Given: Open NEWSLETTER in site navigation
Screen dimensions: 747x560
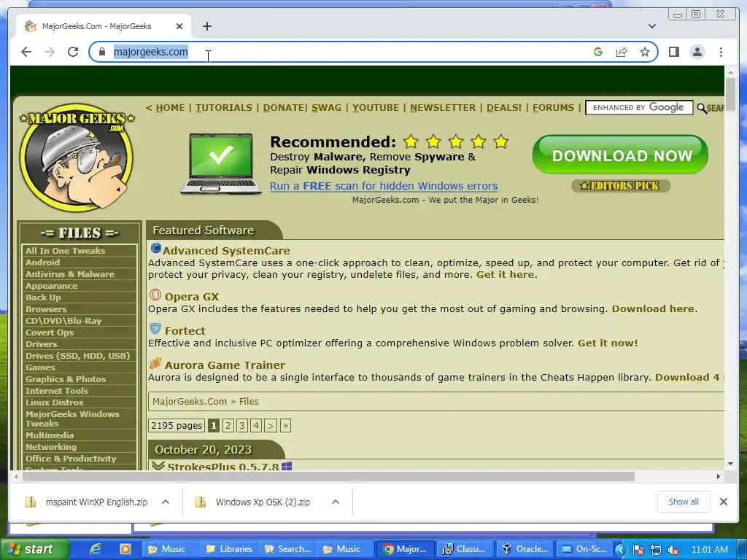Looking at the screenshot, I should (443, 108).
